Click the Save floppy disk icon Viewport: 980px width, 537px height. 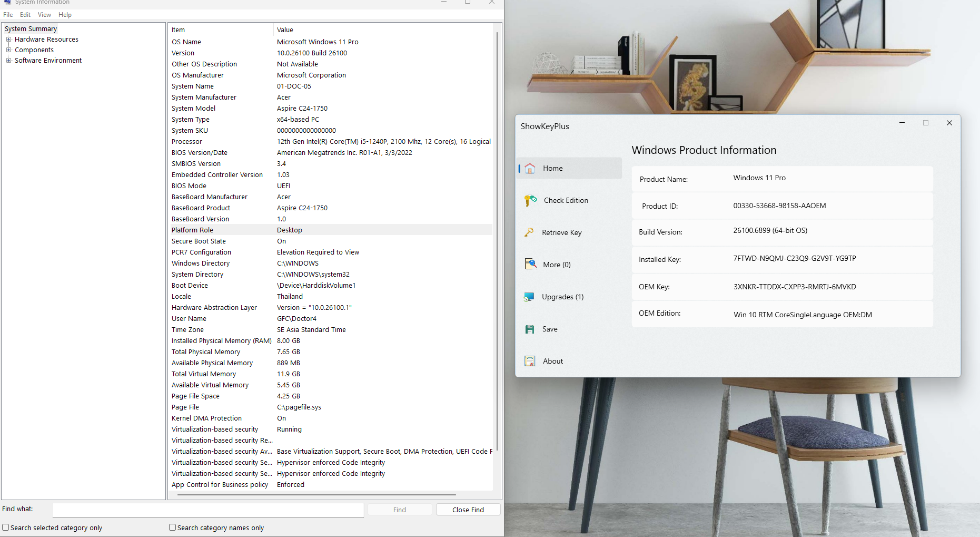(530, 329)
